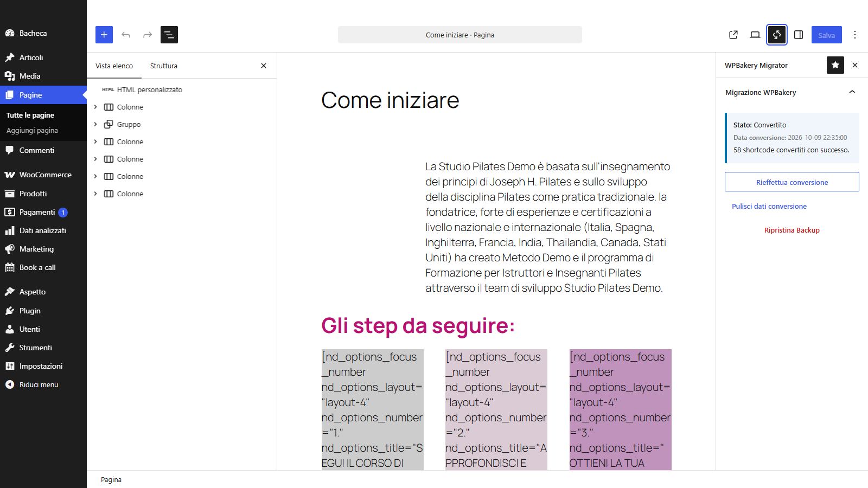Viewport: 868px width, 488px height.
Task: Select the Gruppo row in list view
Action: tap(182, 124)
